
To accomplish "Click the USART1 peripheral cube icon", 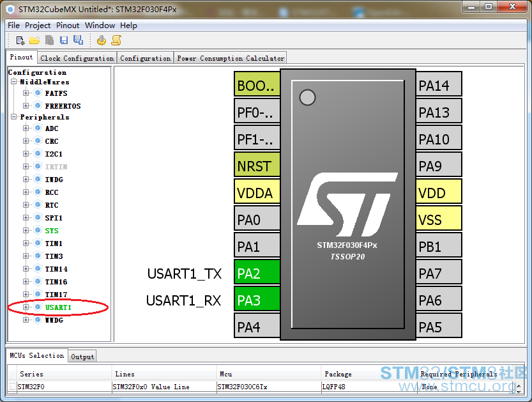I will (x=38, y=307).
